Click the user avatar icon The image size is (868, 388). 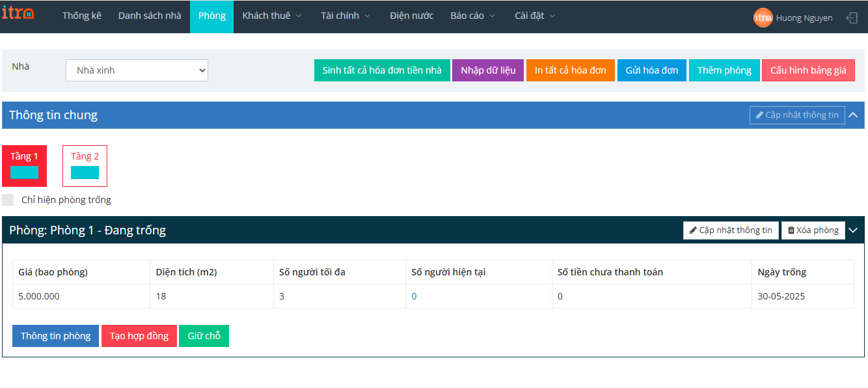[762, 18]
